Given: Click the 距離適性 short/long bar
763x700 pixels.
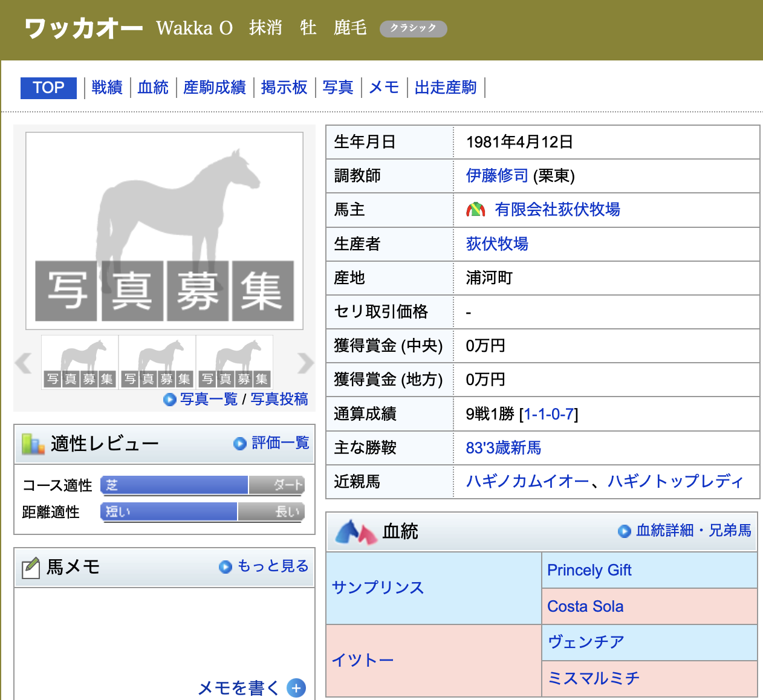Looking at the screenshot, I should (x=202, y=511).
